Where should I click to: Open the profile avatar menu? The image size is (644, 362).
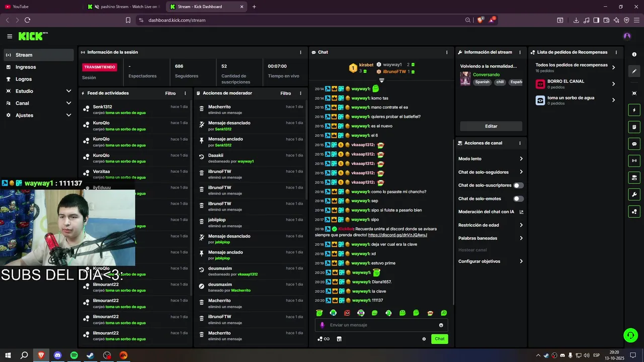627,36
